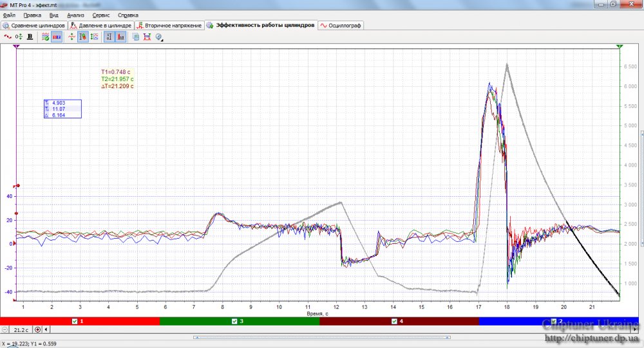Click the T2=21.957 c readout
This screenshot has width=644, height=348.
pos(117,78)
